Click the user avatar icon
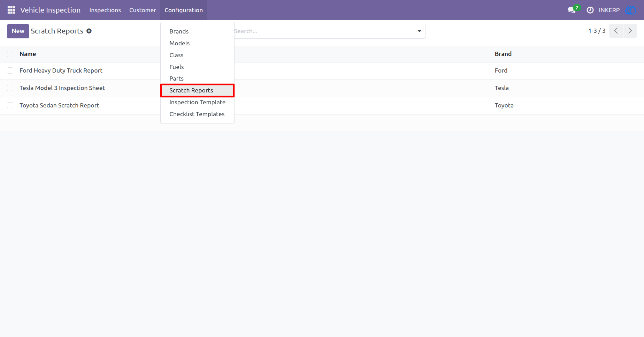644x337 pixels. pyautogui.click(x=631, y=10)
